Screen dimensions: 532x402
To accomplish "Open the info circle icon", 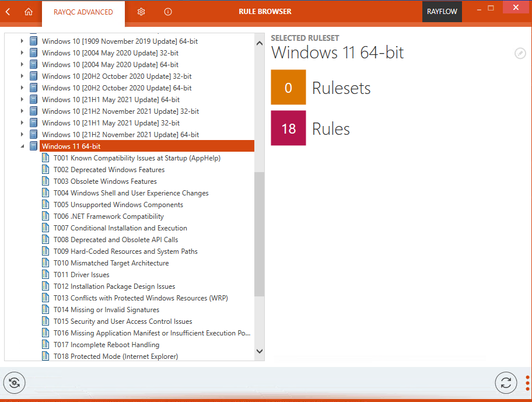I will coord(168,12).
